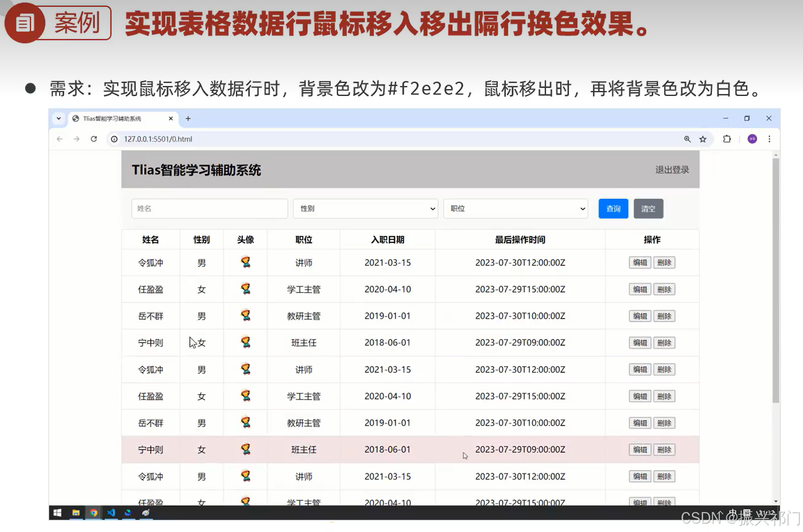Open the 性别 filter dropdown
The height and width of the screenshot is (532, 803).
[365, 208]
